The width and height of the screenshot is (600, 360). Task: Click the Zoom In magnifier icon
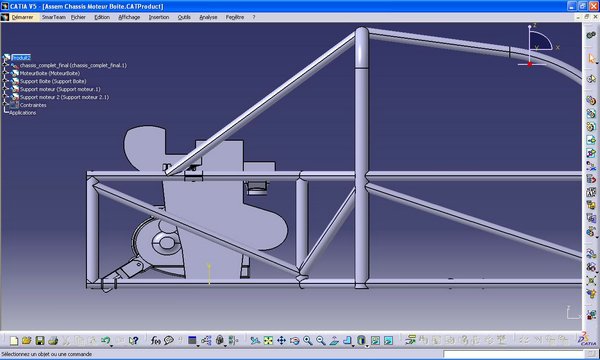pyautogui.click(x=308, y=340)
